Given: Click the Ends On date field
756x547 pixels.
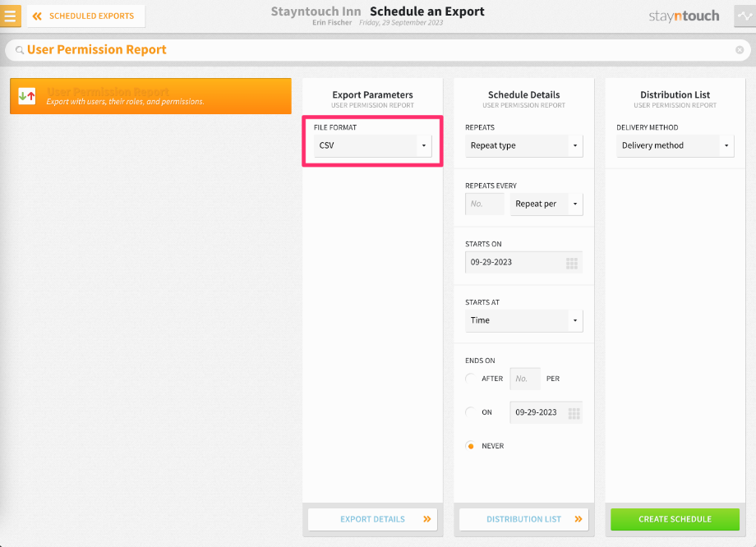Looking at the screenshot, I should tap(546, 412).
